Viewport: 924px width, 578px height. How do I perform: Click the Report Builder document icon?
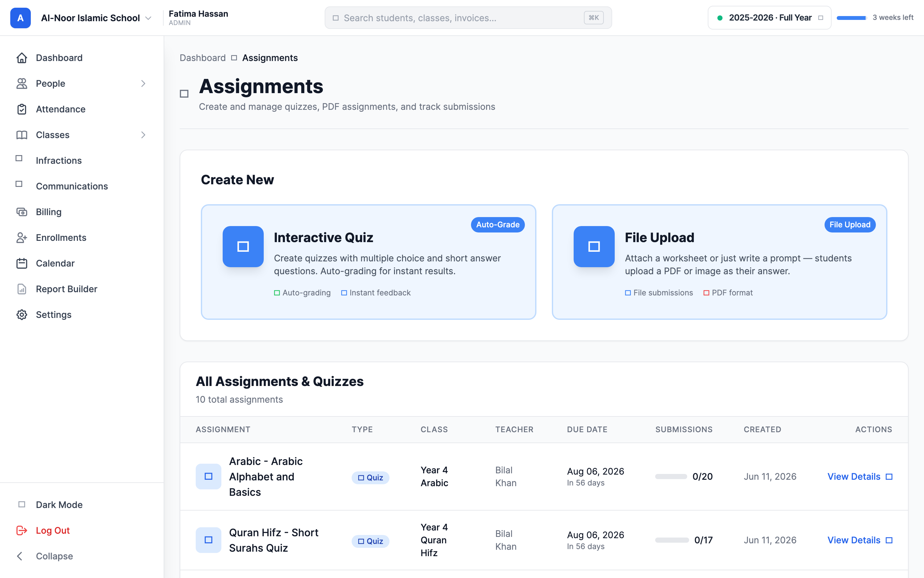[x=22, y=289]
